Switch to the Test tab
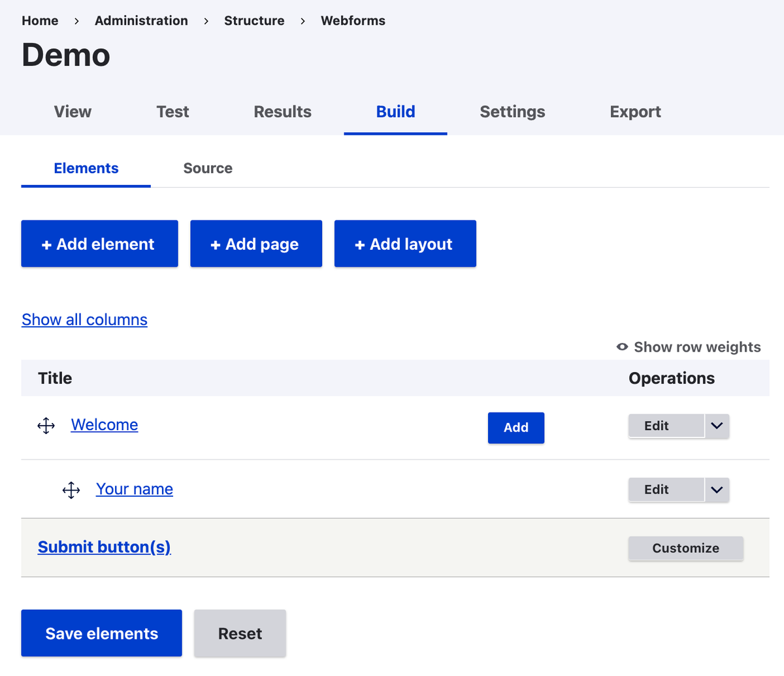This screenshot has height=676, width=784. click(172, 112)
